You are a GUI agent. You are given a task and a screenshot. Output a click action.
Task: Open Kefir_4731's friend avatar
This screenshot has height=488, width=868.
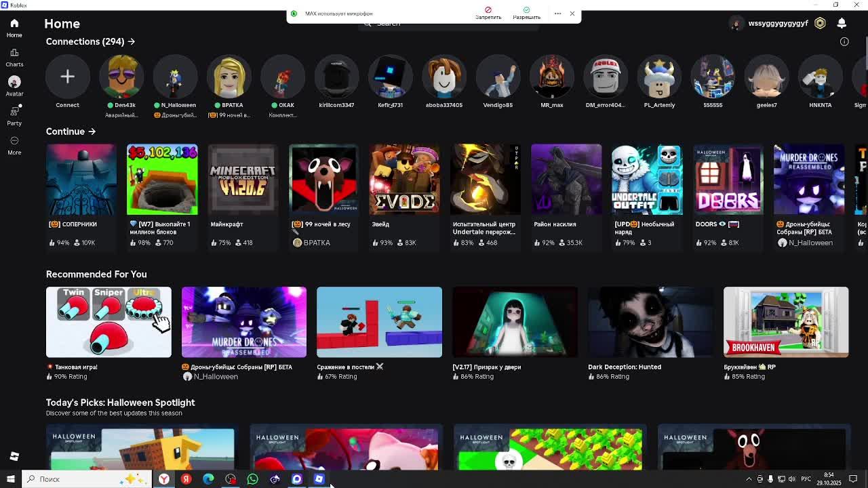click(390, 77)
